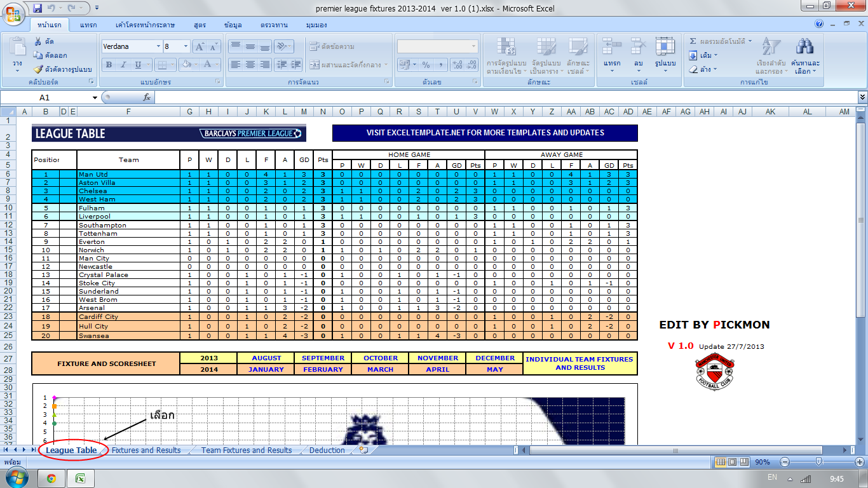Open the สูตร (Formulas) ribbon tab
868x488 pixels.
tap(201, 25)
